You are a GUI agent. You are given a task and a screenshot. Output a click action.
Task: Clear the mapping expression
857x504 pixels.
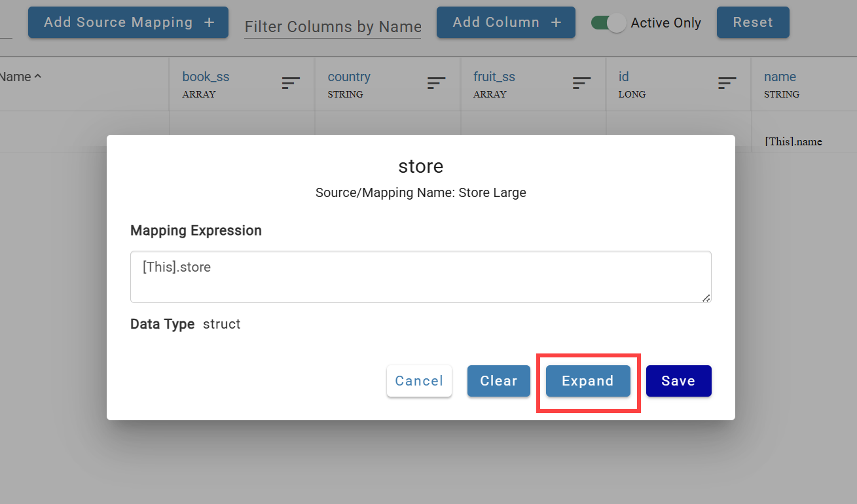[x=498, y=380]
